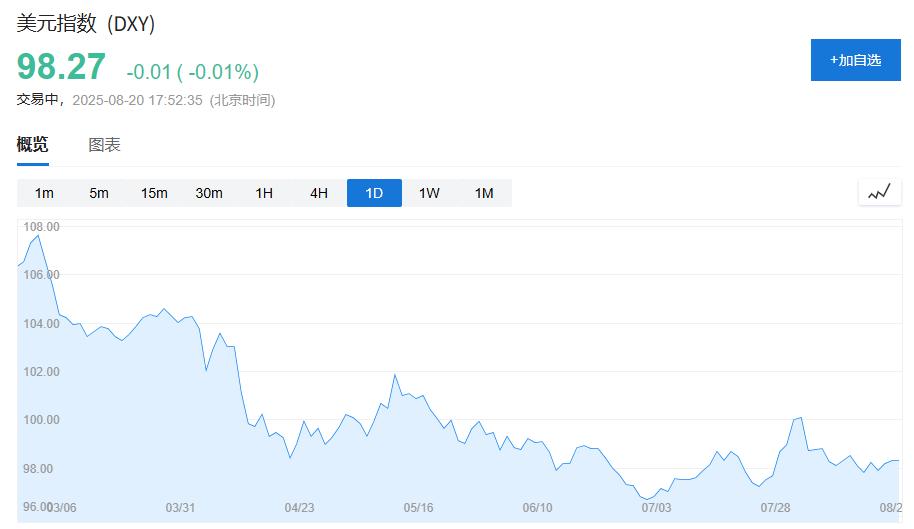Click the 100.00 price axis label
The image size is (914, 529).
coord(41,419)
